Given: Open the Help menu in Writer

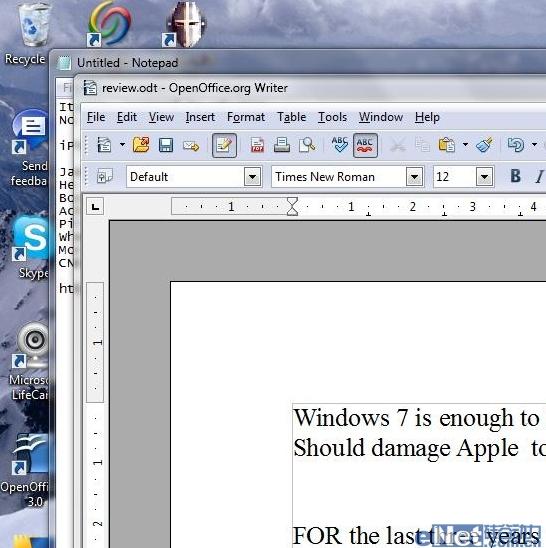Looking at the screenshot, I should (427, 117).
